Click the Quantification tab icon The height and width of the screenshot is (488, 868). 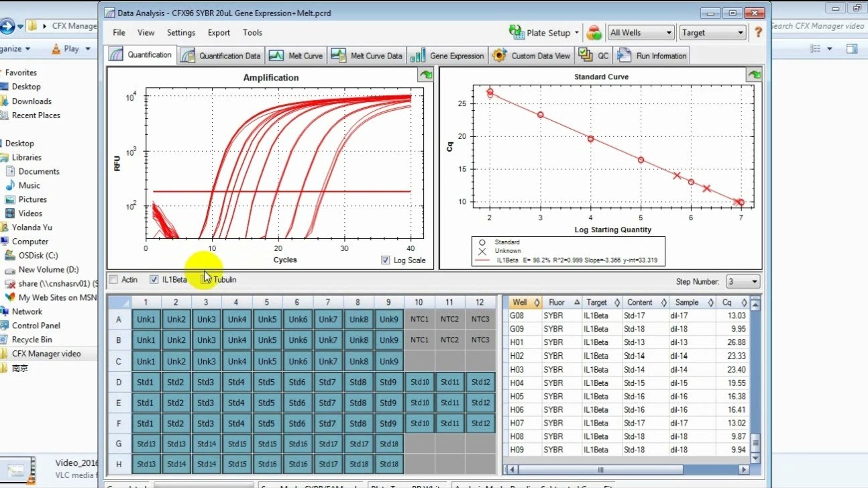click(x=117, y=55)
